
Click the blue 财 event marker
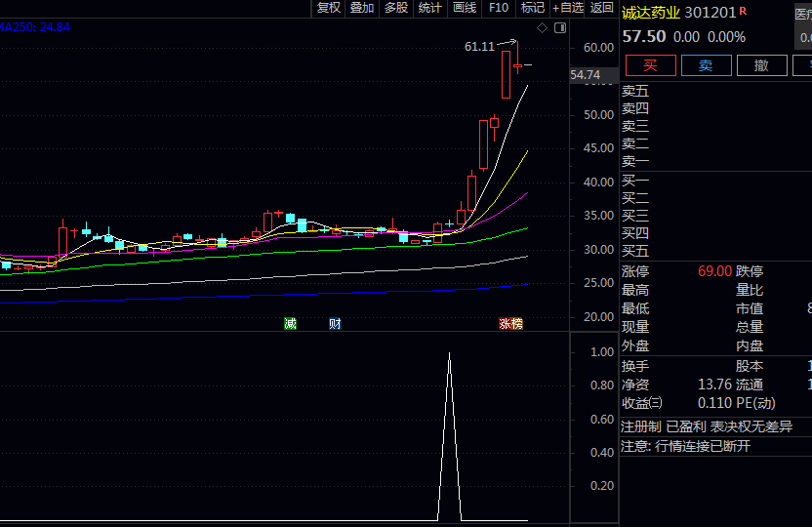pos(335,324)
